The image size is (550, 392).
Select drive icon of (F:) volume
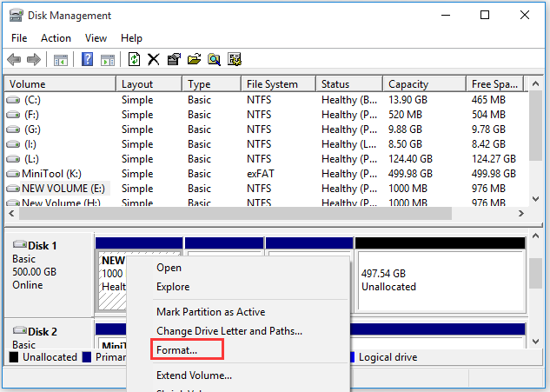(13, 115)
